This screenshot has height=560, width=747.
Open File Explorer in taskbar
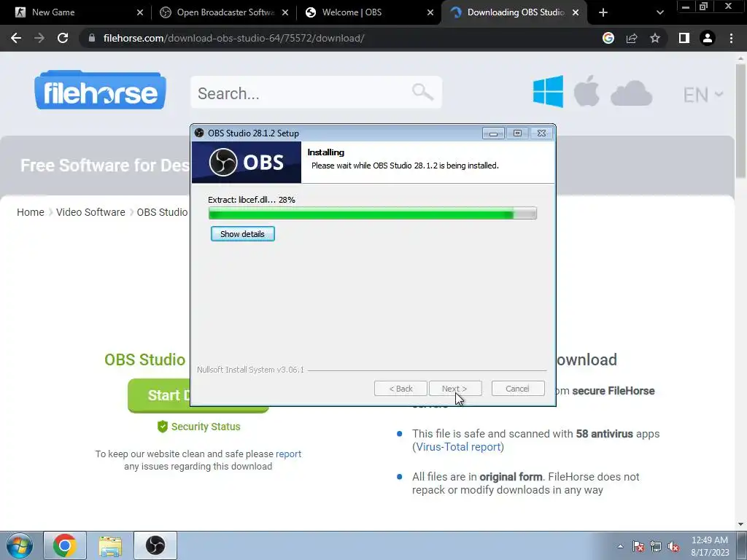coord(110,545)
